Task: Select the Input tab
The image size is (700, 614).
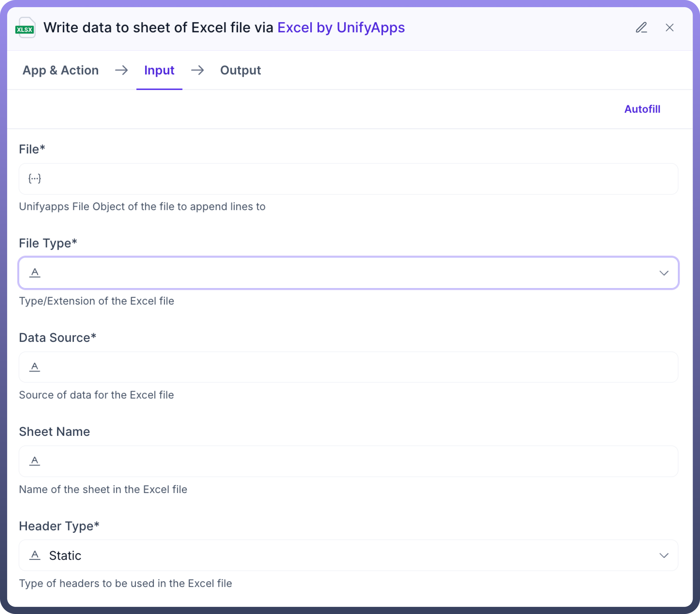Action: tap(159, 71)
